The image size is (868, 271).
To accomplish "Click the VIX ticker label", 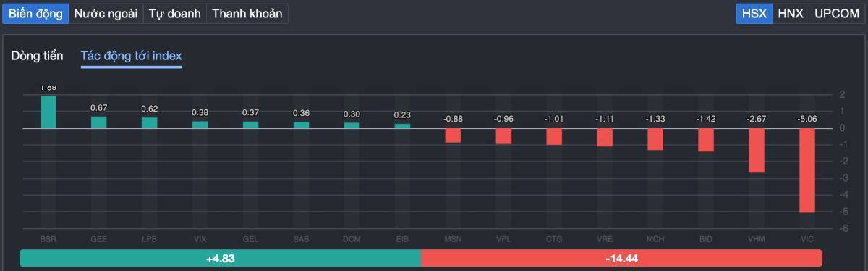I will (200, 238).
